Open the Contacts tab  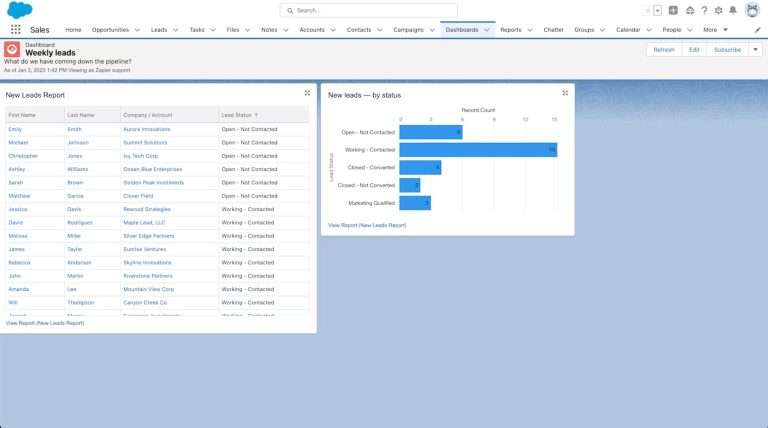tap(359, 30)
